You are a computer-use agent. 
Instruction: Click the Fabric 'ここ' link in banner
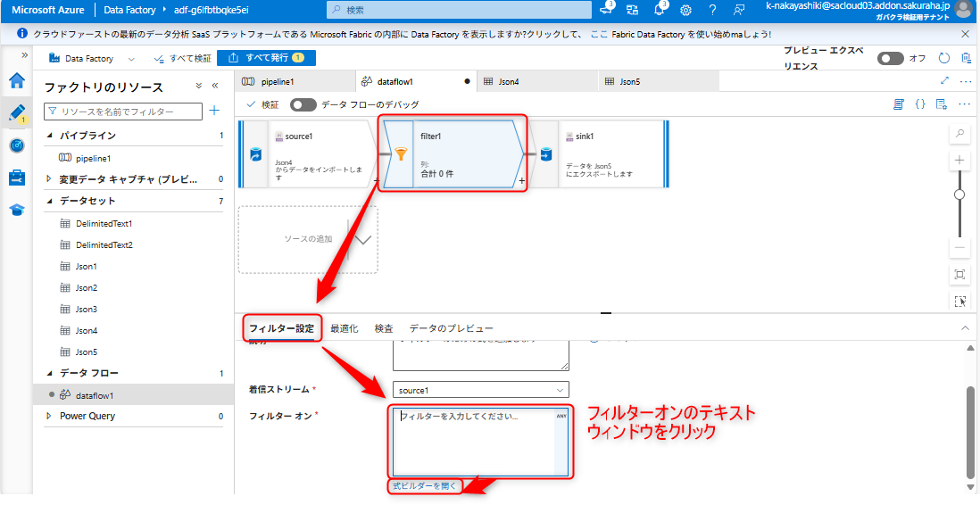(599, 35)
